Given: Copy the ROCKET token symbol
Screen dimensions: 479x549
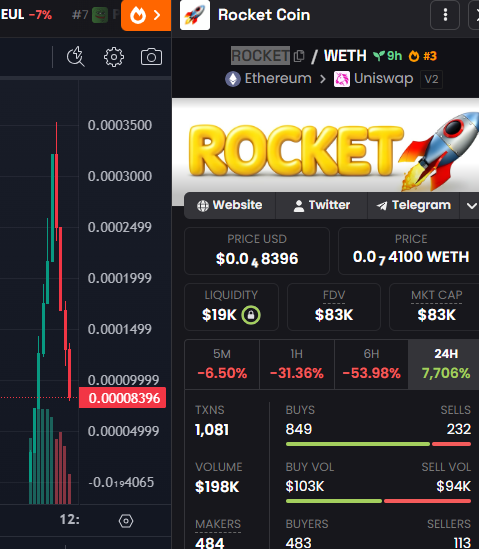Looking at the screenshot, I should pos(299,56).
